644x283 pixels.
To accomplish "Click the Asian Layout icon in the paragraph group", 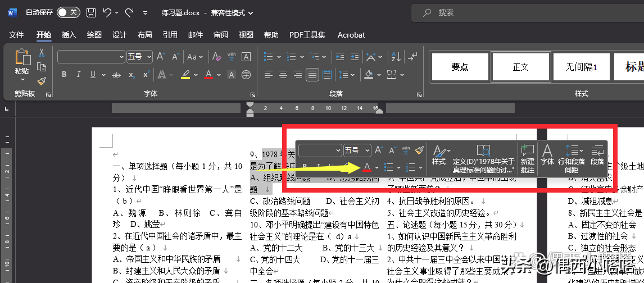I will pyautogui.click(x=371, y=57).
